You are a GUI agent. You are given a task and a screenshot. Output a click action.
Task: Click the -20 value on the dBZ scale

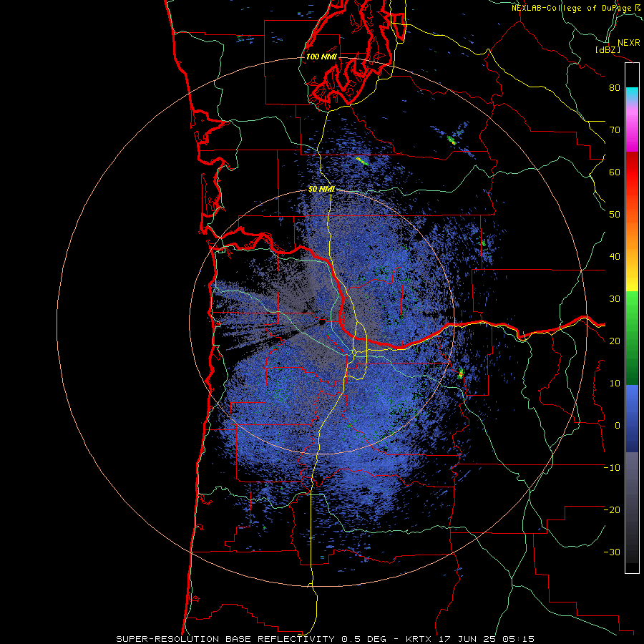point(612,509)
